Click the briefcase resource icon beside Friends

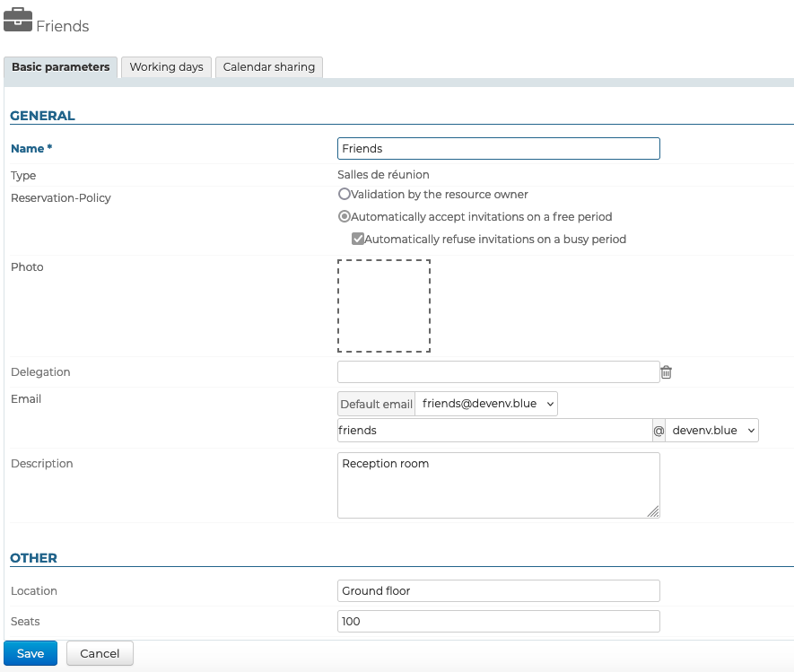pyautogui.click(x=18, y=20)
